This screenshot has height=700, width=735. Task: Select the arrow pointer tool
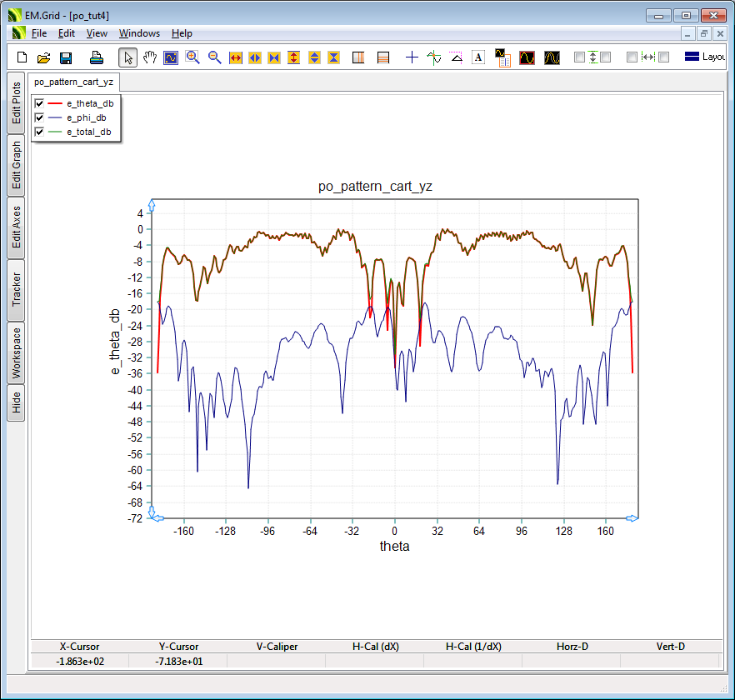coord(127,57)
